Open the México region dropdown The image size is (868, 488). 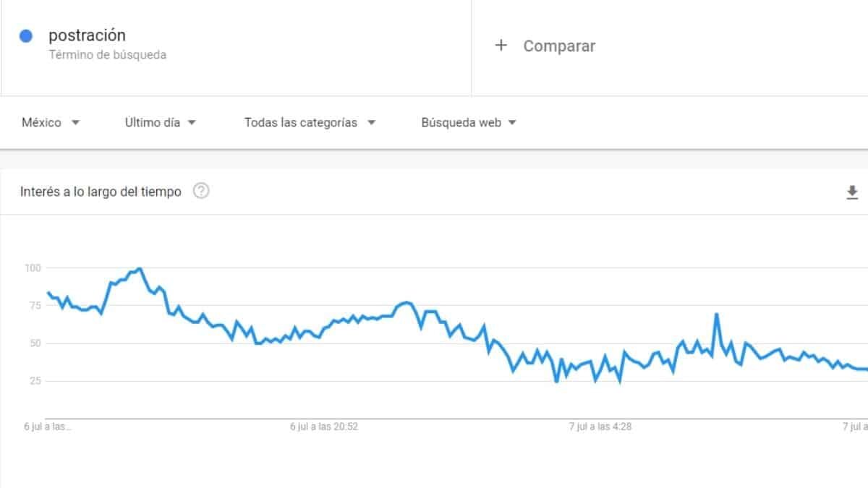point(51,122)
